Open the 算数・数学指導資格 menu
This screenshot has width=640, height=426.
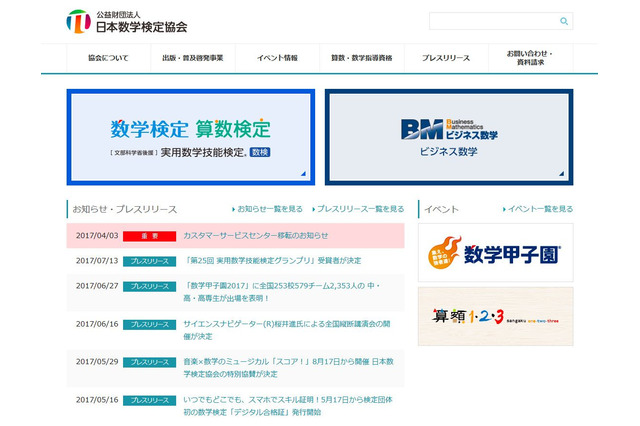362,58
